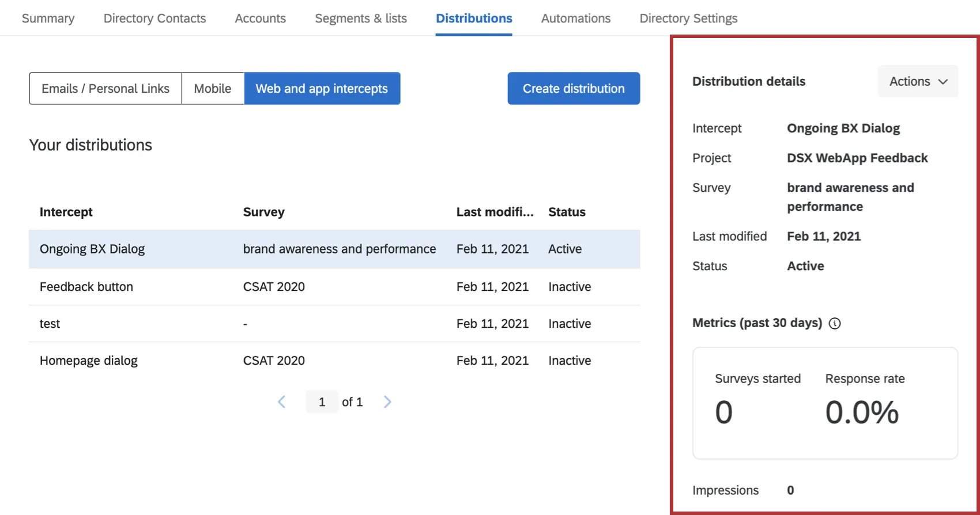Switch to Emails / Personal Links
980x515 pixels.
(x=105, y=89)
